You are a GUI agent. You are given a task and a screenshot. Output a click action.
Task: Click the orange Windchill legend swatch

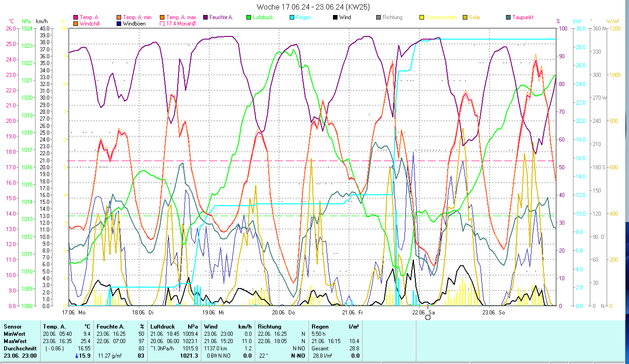pyautogui.click(x=76, y=24)
